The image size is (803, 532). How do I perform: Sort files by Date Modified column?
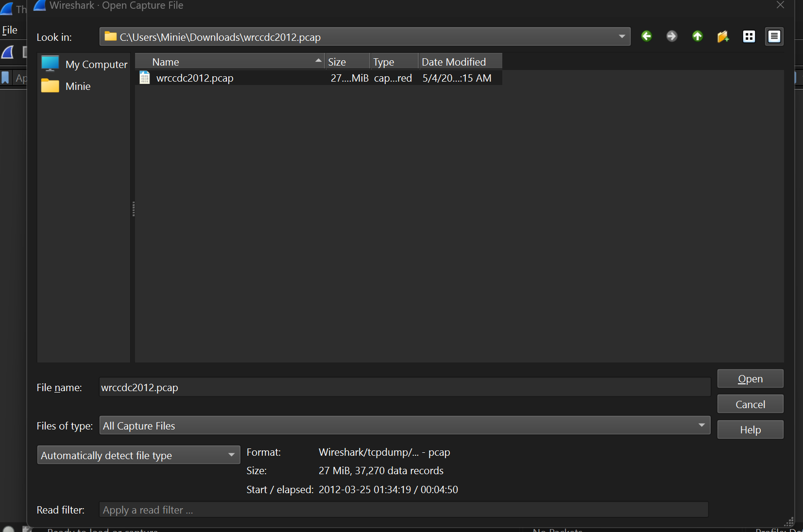click(x=460, y=62)
